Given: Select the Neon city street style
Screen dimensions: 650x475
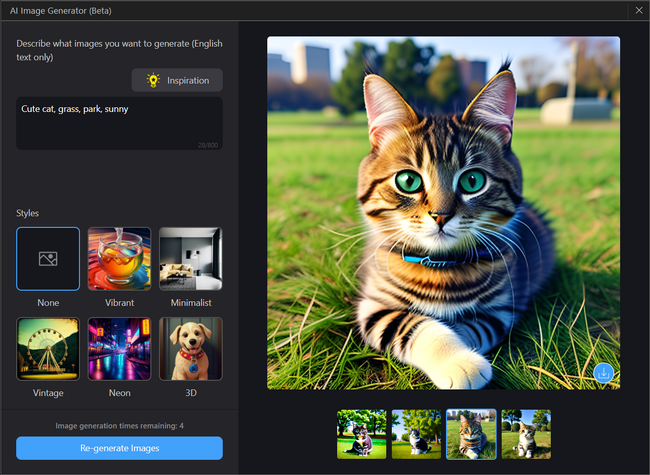Looking at the screenshot, I should tap(119, 349).
